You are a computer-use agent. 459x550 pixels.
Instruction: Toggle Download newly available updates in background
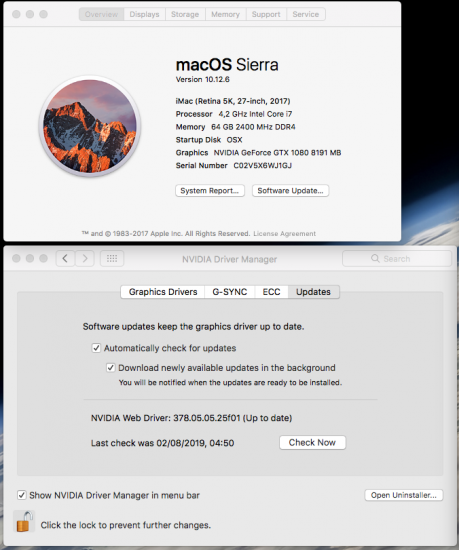pos(110,368)
